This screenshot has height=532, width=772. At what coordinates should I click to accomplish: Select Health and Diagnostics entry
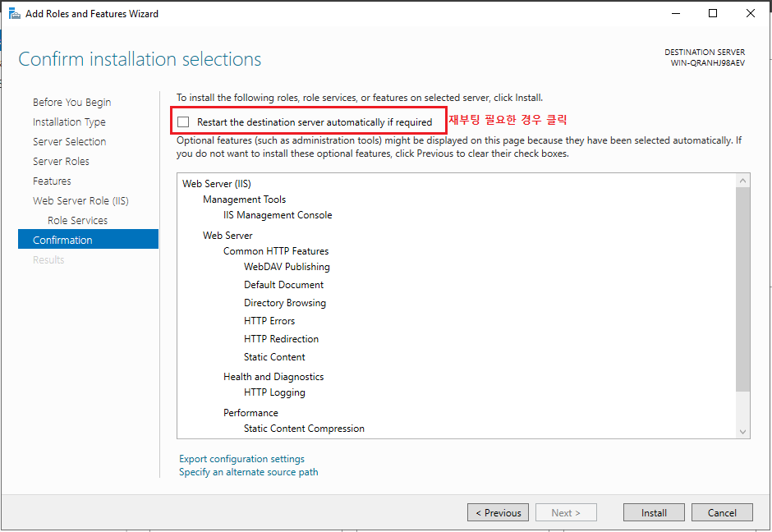click(273, 377)
